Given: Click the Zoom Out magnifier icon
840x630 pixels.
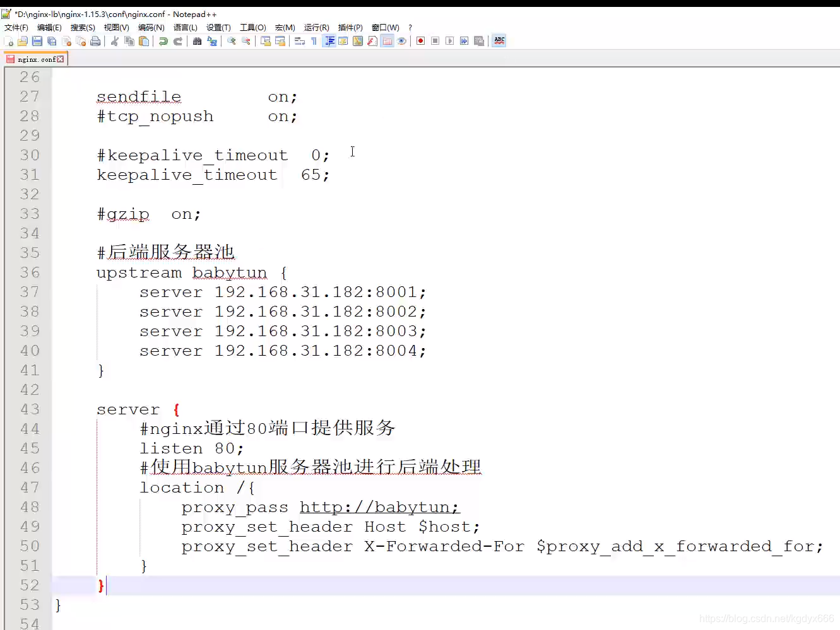Looking at the screenshot, I should click(246, 41).
